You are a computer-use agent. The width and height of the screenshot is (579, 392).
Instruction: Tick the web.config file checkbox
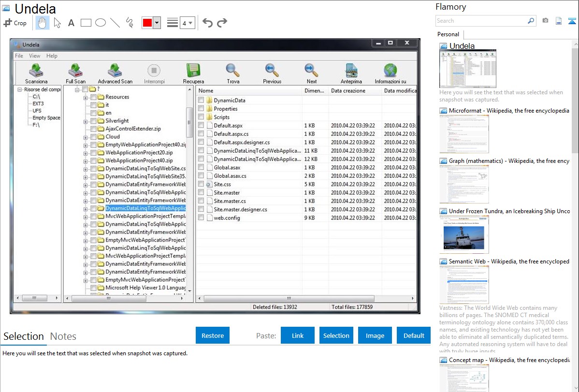click(201, 218)
